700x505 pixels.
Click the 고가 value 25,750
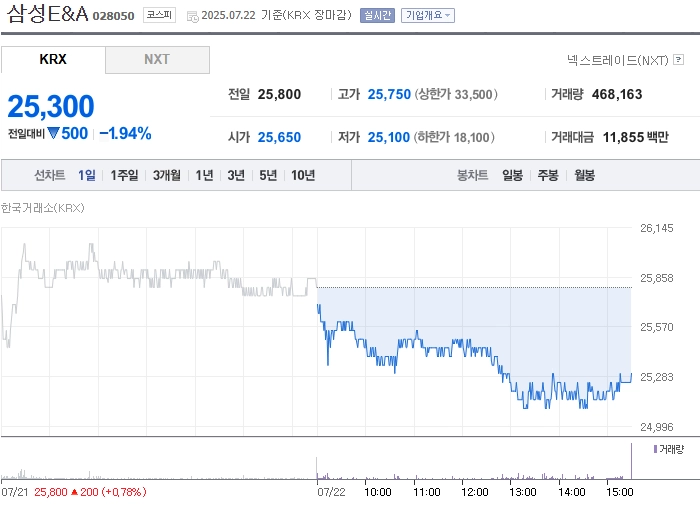tap(389, 94)
